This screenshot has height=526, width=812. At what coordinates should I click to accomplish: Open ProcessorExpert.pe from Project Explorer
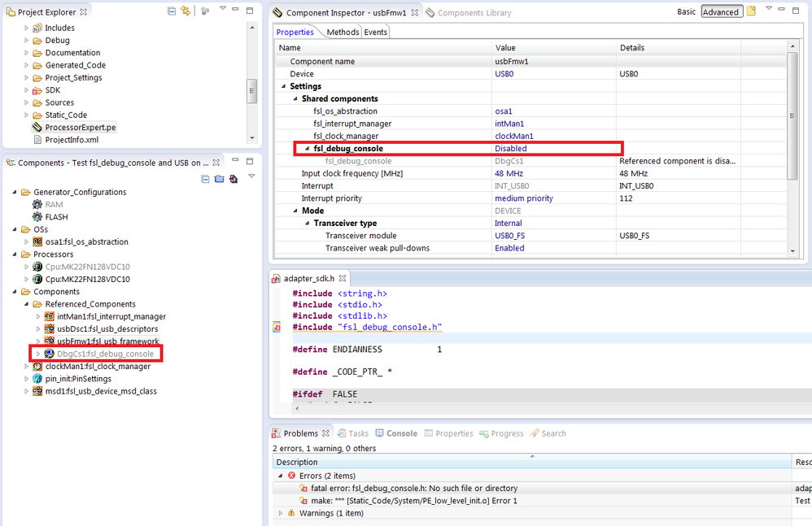[x=79, y=126]
